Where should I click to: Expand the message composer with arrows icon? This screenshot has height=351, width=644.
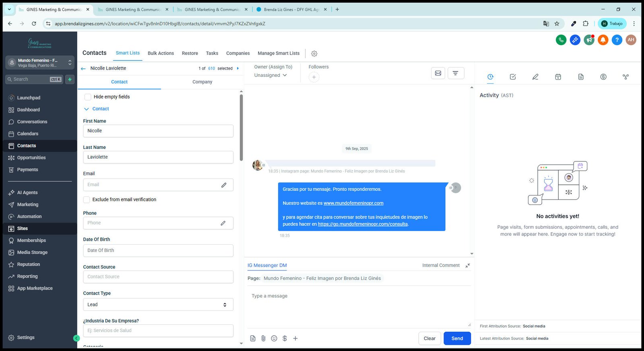pyautogui.click(x=468, y=266)
